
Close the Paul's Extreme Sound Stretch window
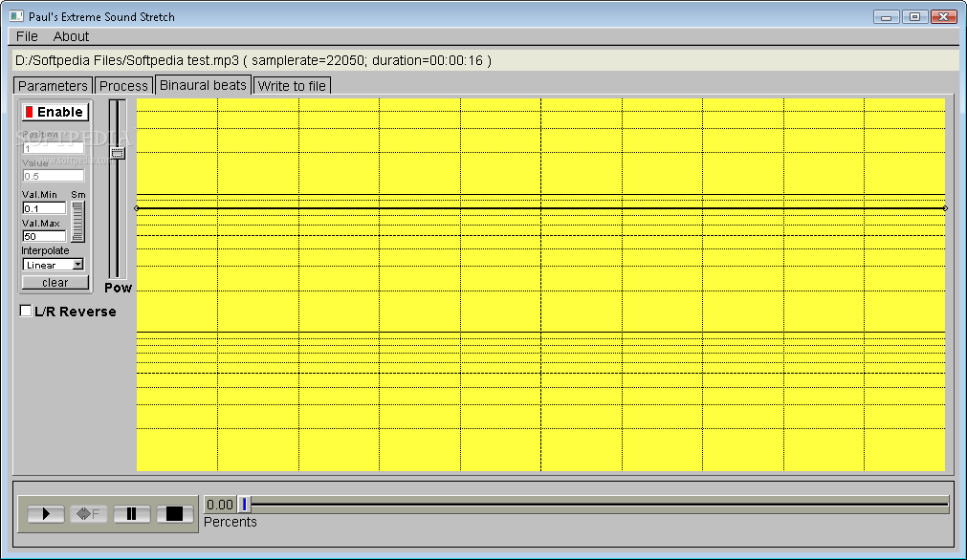(x=943, y=16)
